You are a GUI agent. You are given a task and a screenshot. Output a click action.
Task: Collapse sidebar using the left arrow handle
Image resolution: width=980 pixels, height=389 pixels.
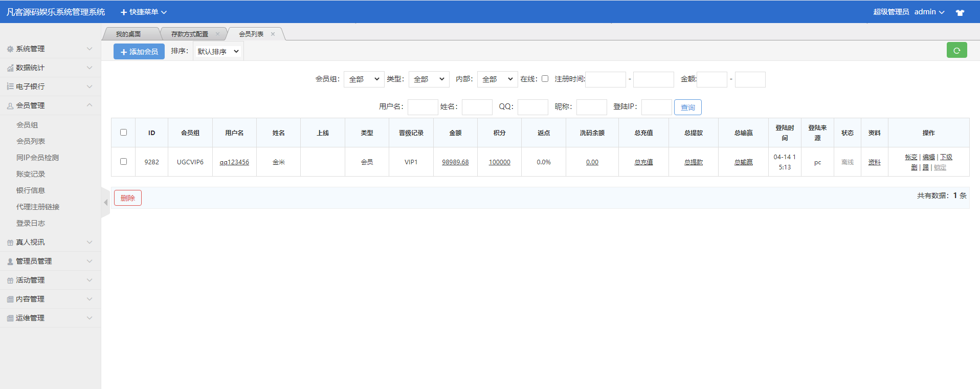pos(106,203)
